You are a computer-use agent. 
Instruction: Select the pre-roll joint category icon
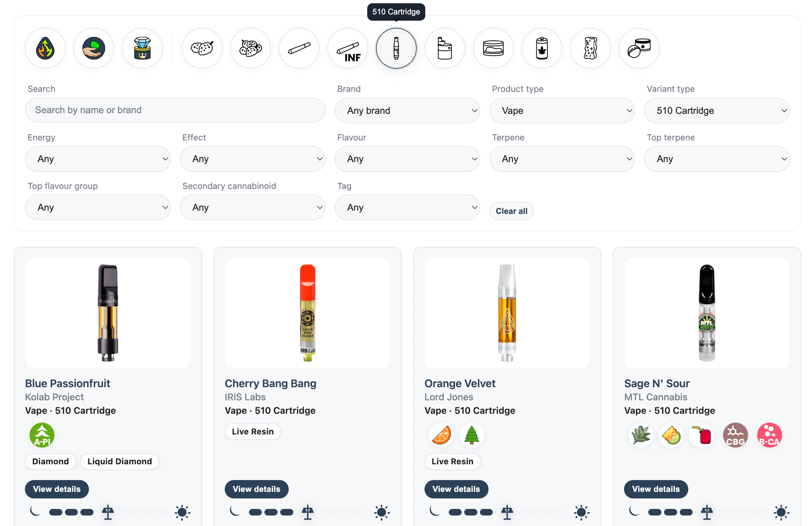[x=299, y=48]
